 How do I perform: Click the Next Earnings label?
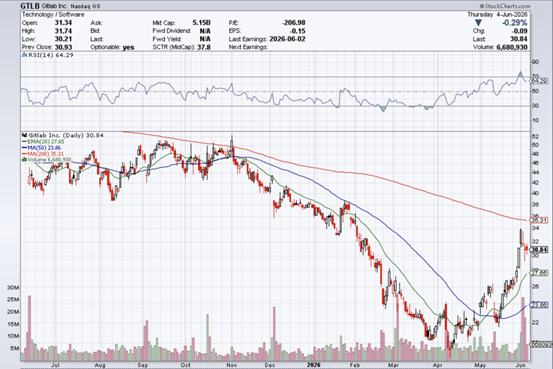pos(248,47)
